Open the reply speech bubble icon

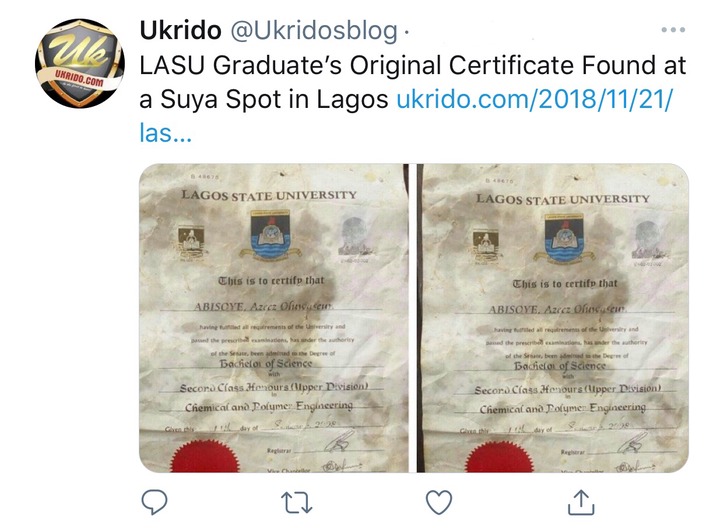coord(154,502)
